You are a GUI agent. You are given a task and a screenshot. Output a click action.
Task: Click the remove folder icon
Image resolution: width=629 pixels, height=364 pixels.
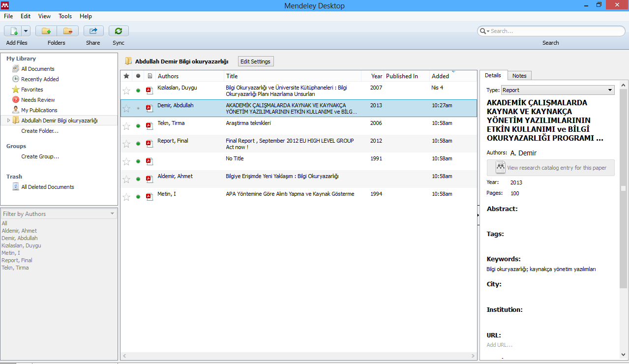(68, 31)
